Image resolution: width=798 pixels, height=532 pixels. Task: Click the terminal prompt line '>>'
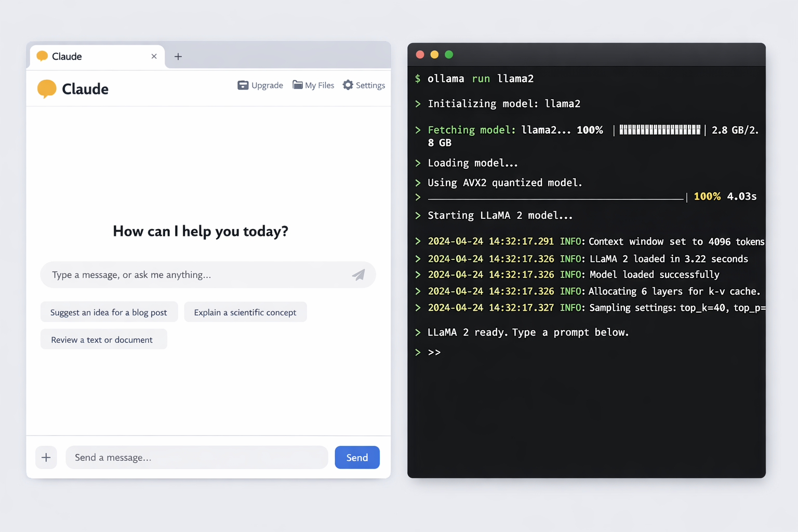(x=434, y=352)
